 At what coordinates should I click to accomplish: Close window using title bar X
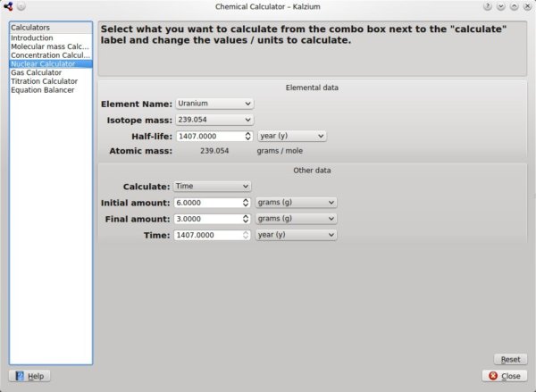pyautogui.click(x=527, y=6)
